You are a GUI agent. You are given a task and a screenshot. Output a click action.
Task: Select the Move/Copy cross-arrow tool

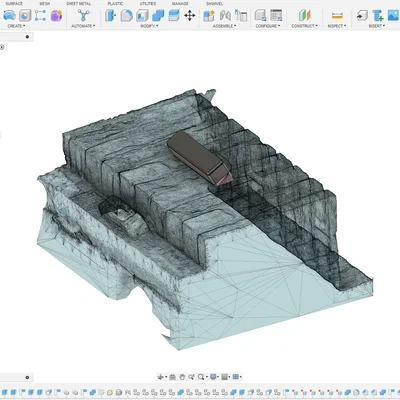pos(190,15)
